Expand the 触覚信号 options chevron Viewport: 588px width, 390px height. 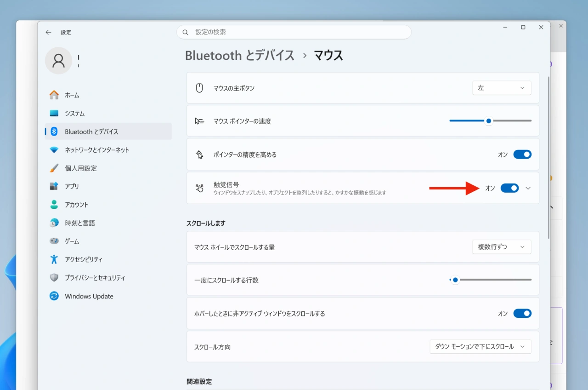click(528, 188)
